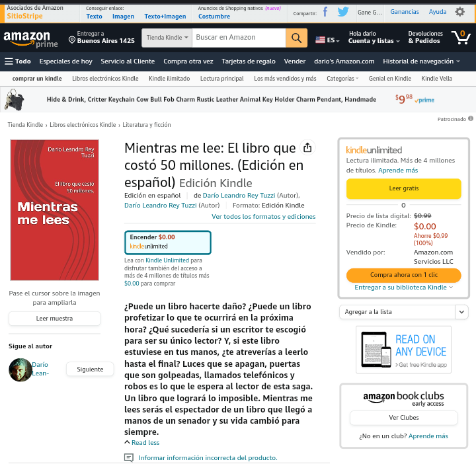Open SiteStripe settings gear
Image resolution: width=476 pixels, height=466 pixels.
pyautogui.click(x=459, y=12)
